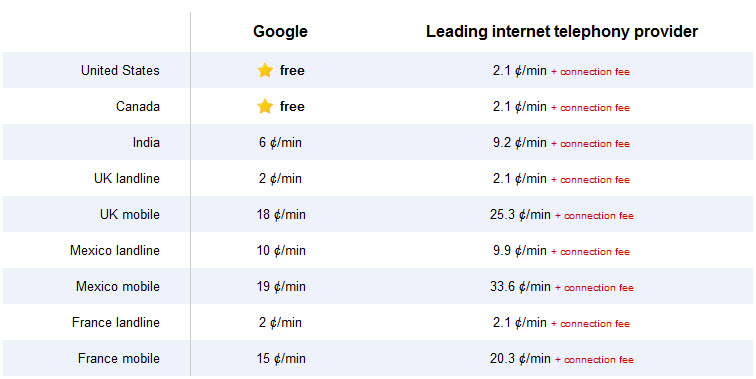The width and height of the screenshot is (756, 379).
Task: Select the UK mobile row label
Action: (x=130, y=214)
